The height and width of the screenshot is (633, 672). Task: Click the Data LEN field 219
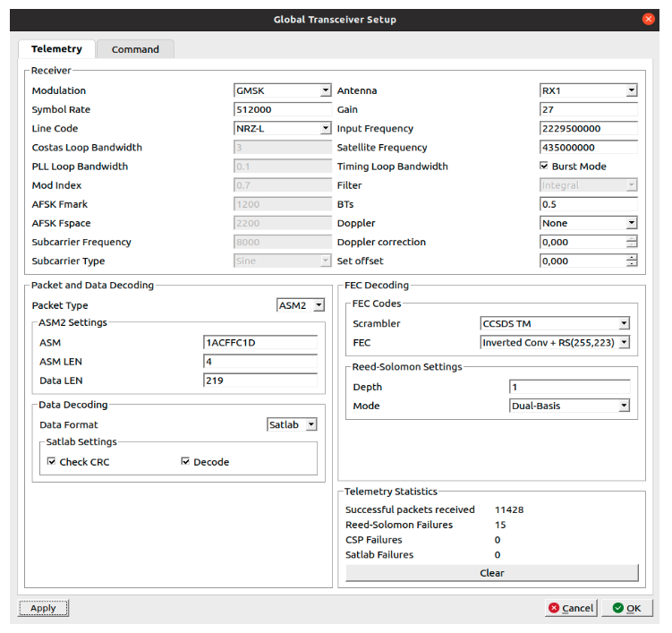click(x=260, y=381)
